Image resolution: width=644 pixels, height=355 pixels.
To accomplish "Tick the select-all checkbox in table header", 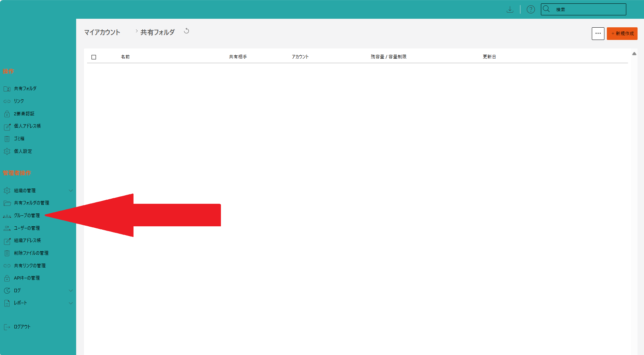I will 94,57.
